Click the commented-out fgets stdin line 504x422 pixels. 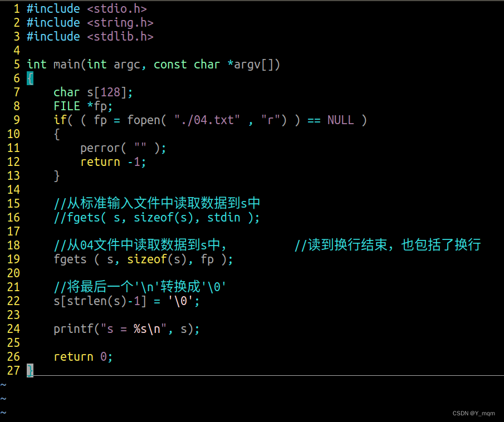[156, 218]
